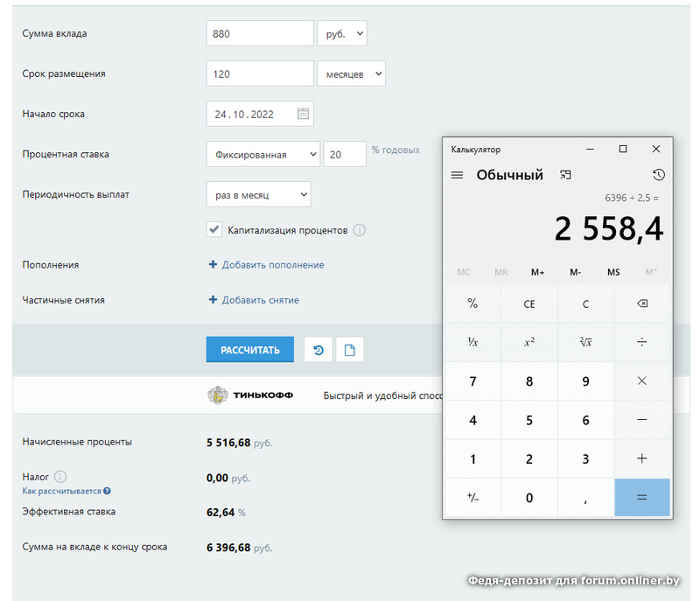The image size is (700, 601).
Task: Click the C clear key
Action: 585,304
